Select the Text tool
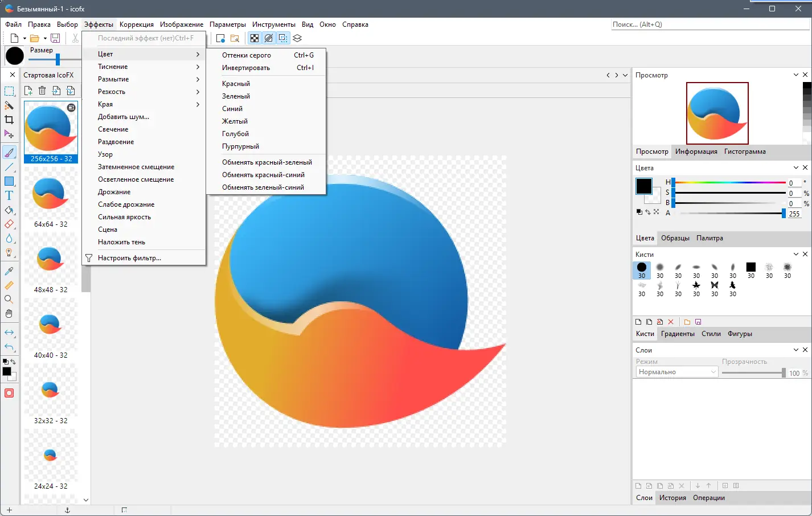 click(x=10, y=195)
